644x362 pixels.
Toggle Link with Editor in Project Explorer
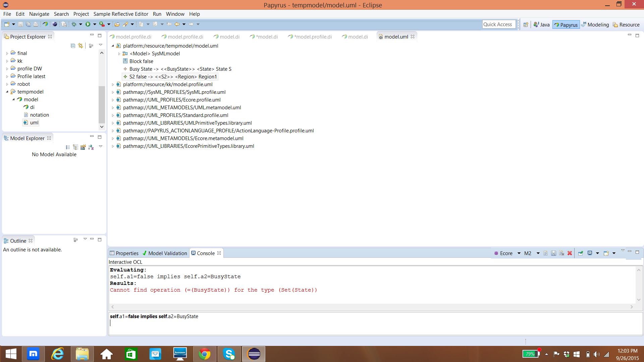[x=80, y=46]
